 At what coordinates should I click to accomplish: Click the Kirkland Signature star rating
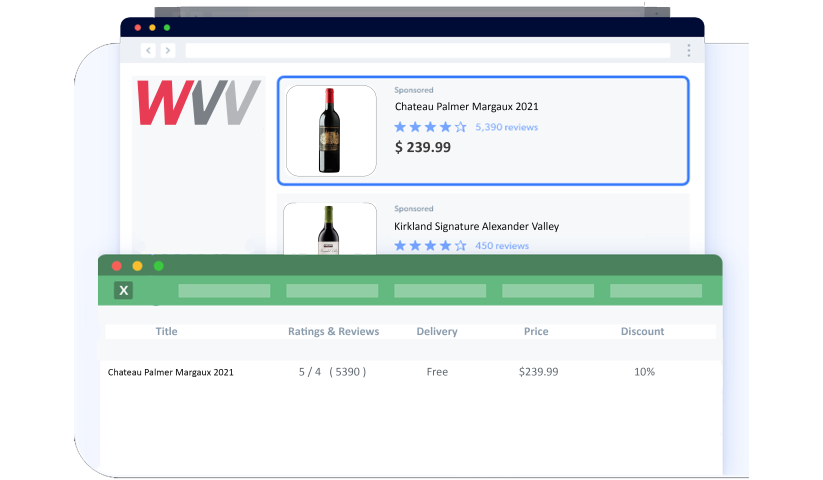430,246
